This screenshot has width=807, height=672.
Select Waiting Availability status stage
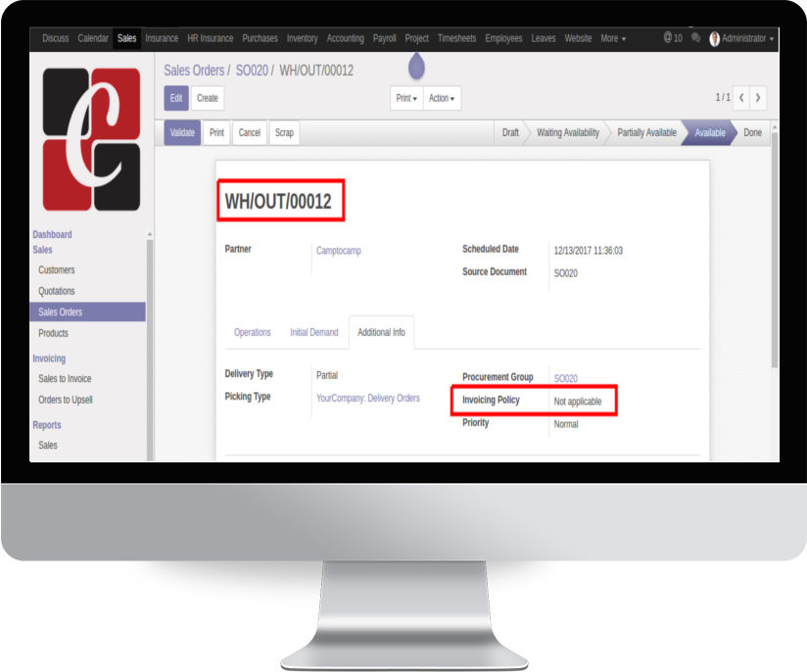click(x=568, y=133)
